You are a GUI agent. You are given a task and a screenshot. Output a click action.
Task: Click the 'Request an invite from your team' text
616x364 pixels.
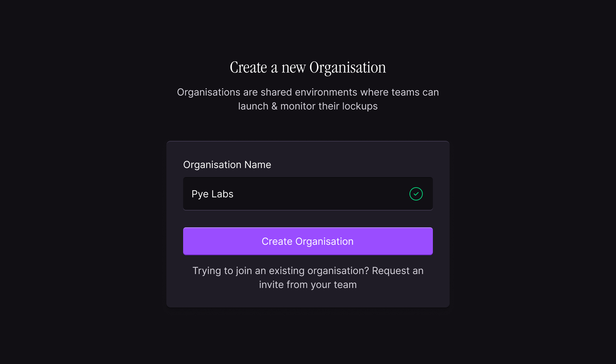tap(341, 278)
